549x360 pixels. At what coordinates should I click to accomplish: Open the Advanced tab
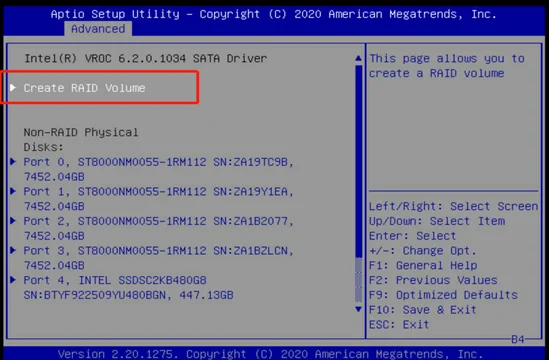(x=98, y=29)
